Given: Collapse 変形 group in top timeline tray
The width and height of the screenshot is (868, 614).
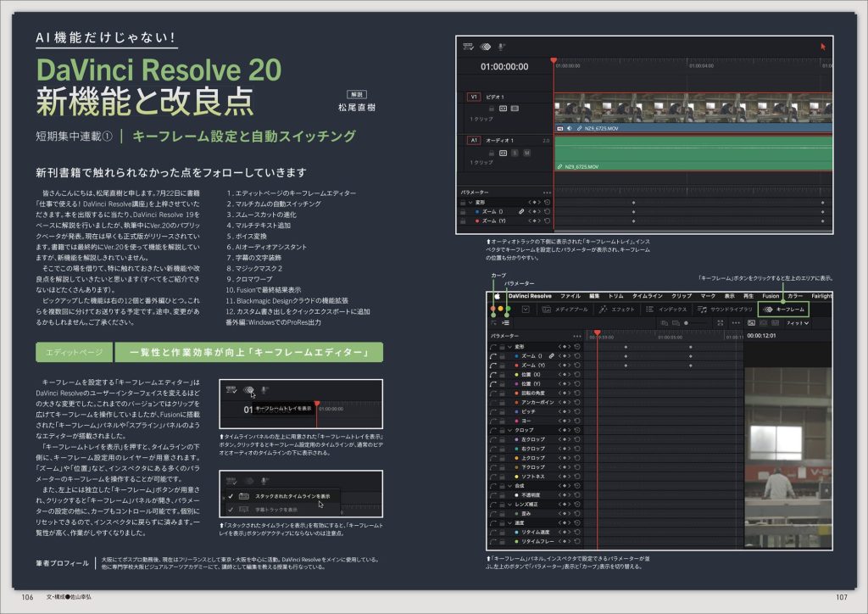Looking at the screenshot, I should (470, 202).
